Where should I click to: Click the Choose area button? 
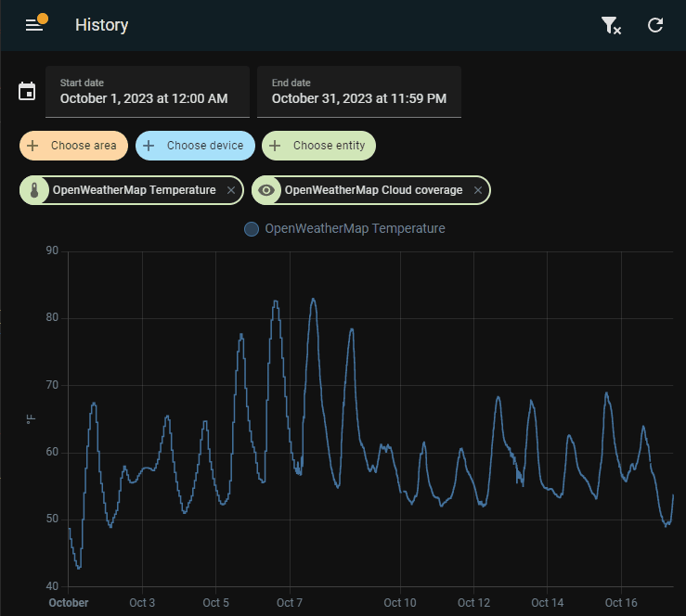(73, 146)
